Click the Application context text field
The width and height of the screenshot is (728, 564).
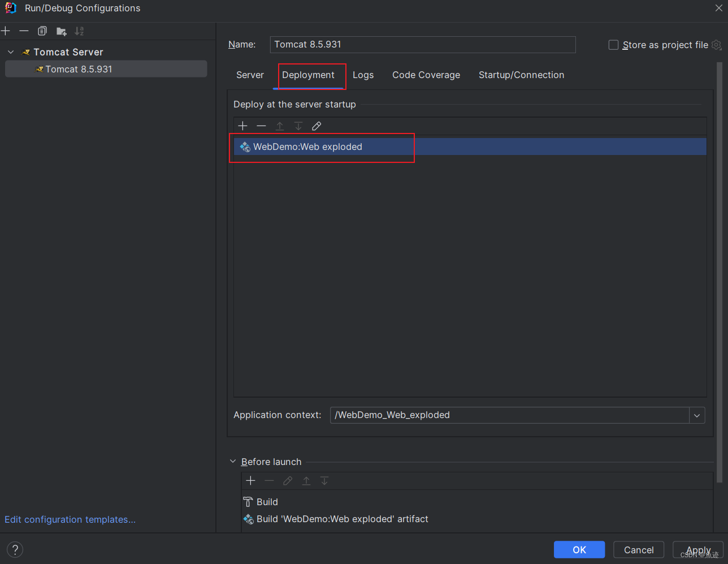click(510, 415)
